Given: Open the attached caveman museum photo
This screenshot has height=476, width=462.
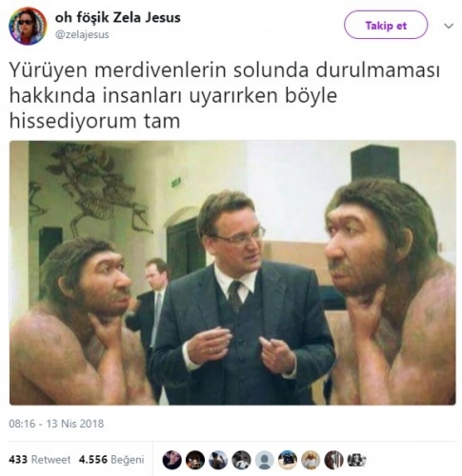Looking at the screenshot, I should click(232, 273).
